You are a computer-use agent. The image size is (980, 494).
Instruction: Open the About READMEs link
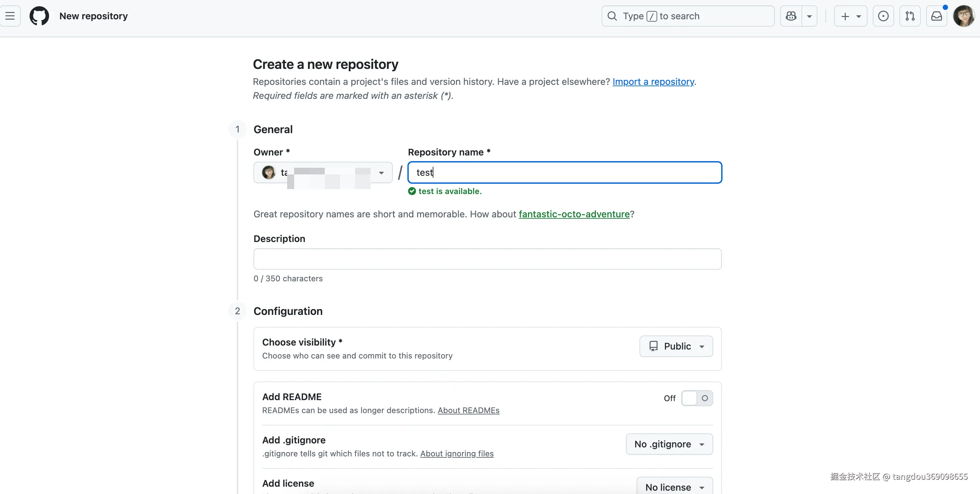tap(468, 410)
